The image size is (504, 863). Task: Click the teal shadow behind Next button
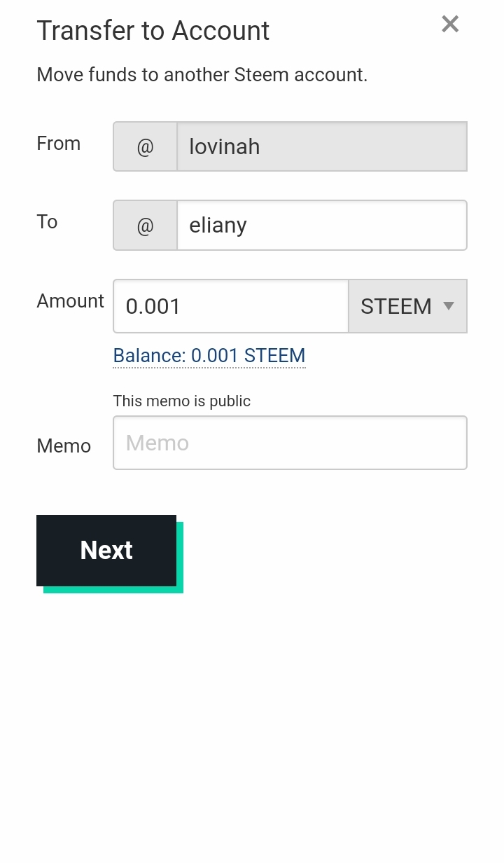coord(180,590)
